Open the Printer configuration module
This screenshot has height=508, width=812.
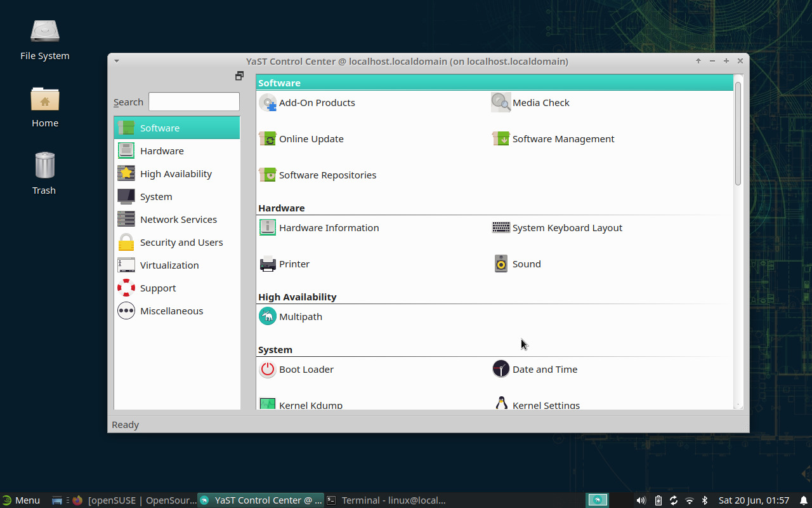294,264
